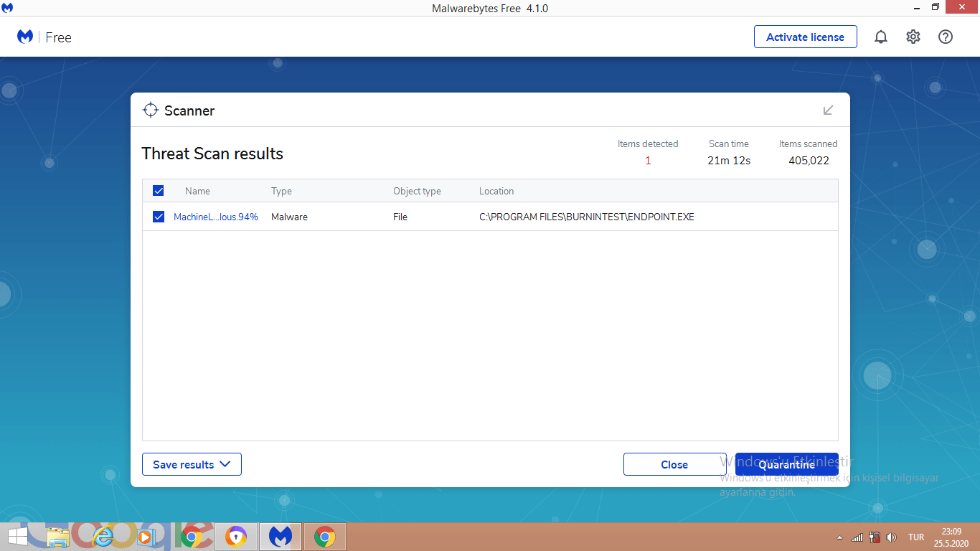Click the Items scanned value 405,022
This screenshot has width=980, height=551.
809,161
